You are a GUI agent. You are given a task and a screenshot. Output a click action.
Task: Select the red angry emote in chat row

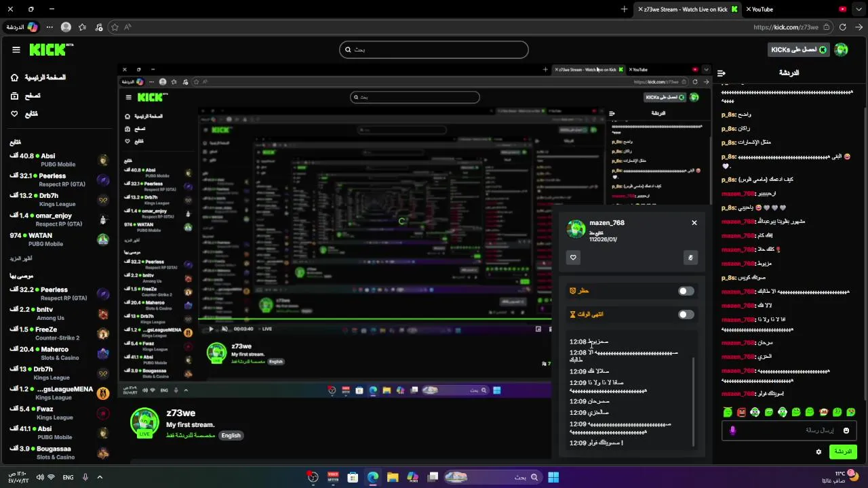[742, 412]
